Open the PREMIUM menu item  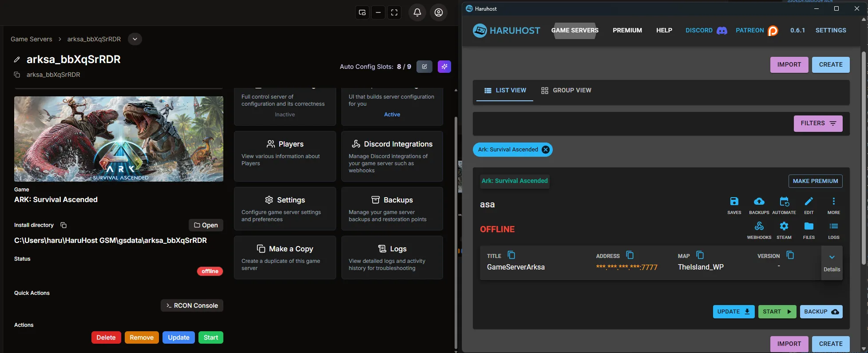pos(627,31)
